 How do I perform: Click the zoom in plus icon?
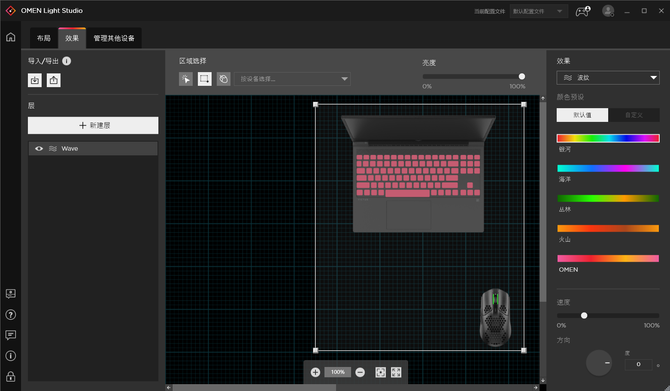315,372
